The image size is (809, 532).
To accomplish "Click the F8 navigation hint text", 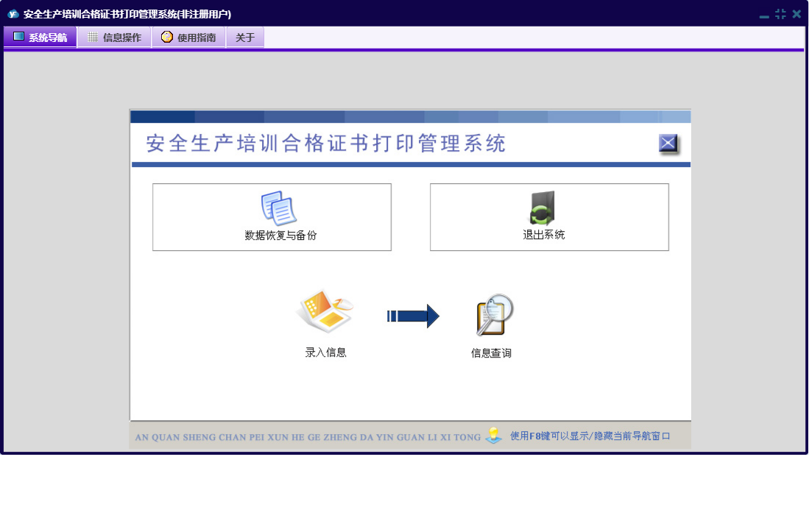I will click(590, 436).
